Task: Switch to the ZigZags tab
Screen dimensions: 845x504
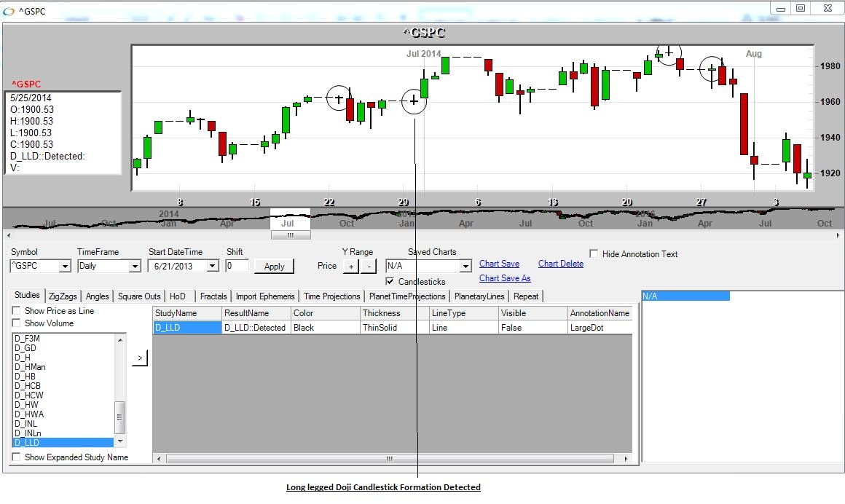Action: point(63,296)
